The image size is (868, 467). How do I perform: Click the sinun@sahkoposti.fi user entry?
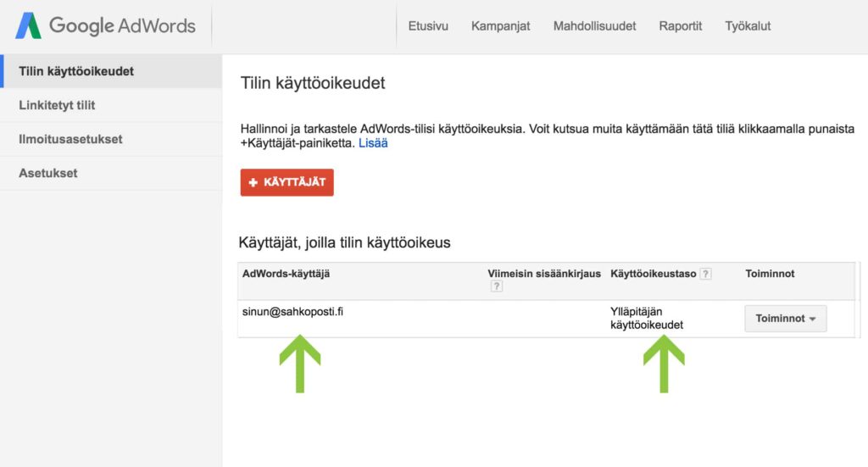pyautogui.click(x=292, y=312)
